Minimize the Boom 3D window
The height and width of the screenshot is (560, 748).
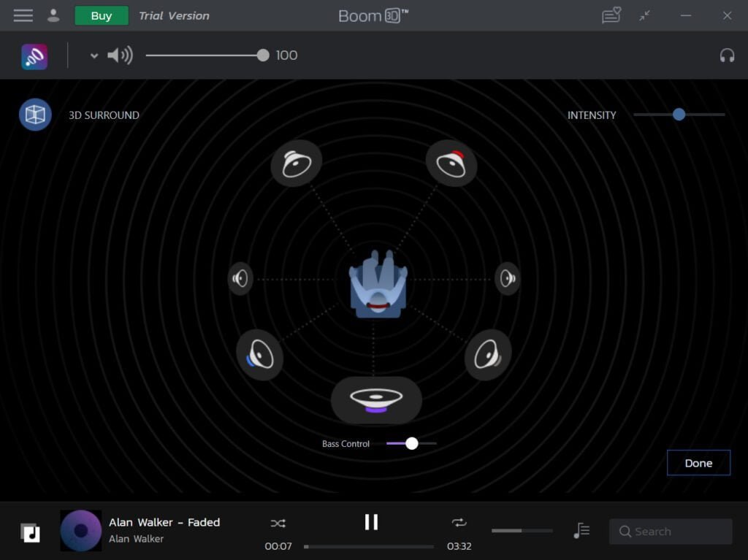click(685, 16)
